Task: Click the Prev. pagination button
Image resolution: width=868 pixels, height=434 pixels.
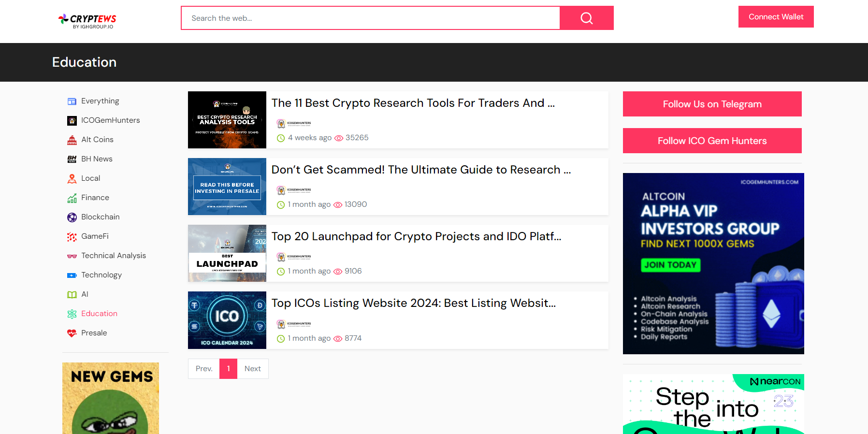Action: point(204,369)
